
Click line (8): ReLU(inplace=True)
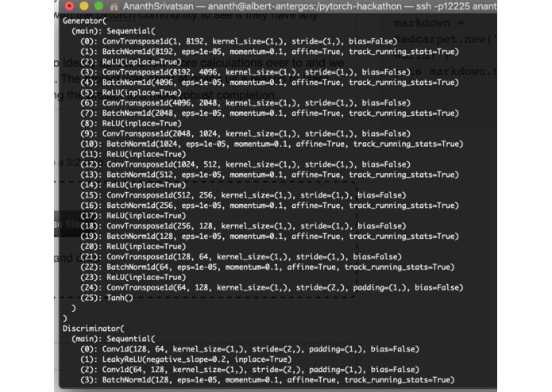pos(131,124)
